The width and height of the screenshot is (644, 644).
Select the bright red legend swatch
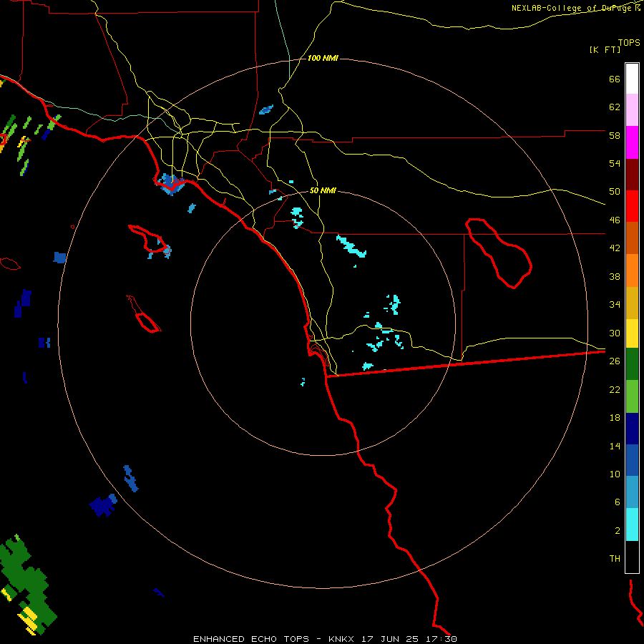point(632,206)
